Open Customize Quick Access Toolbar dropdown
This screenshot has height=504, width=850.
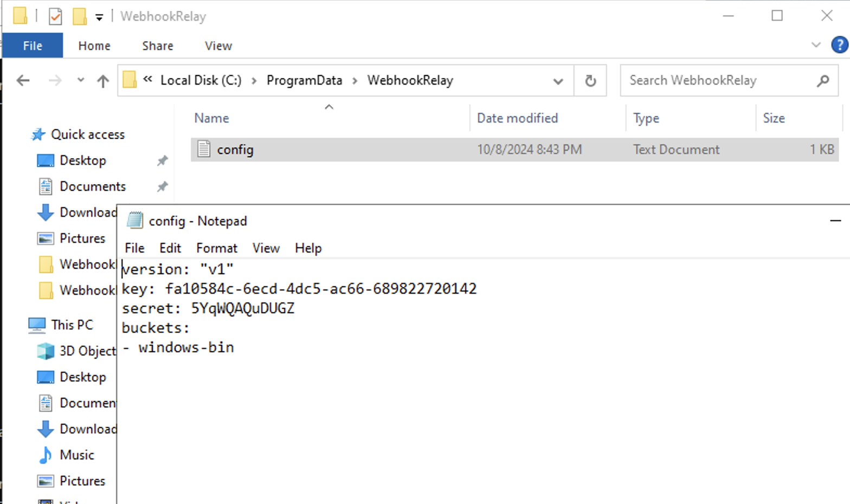[99, 17]
